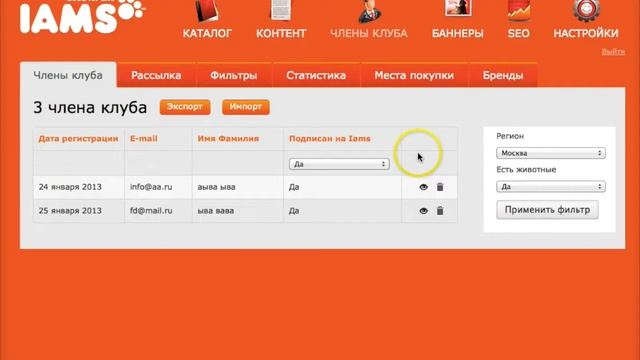Open the SEO chart icon
Screen dimensions: 640x360
[519, 10]
